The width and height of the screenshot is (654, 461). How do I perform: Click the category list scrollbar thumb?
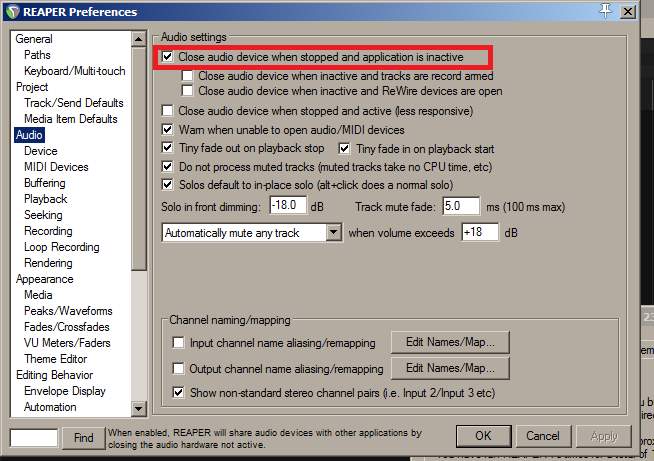tap(138, 159)
